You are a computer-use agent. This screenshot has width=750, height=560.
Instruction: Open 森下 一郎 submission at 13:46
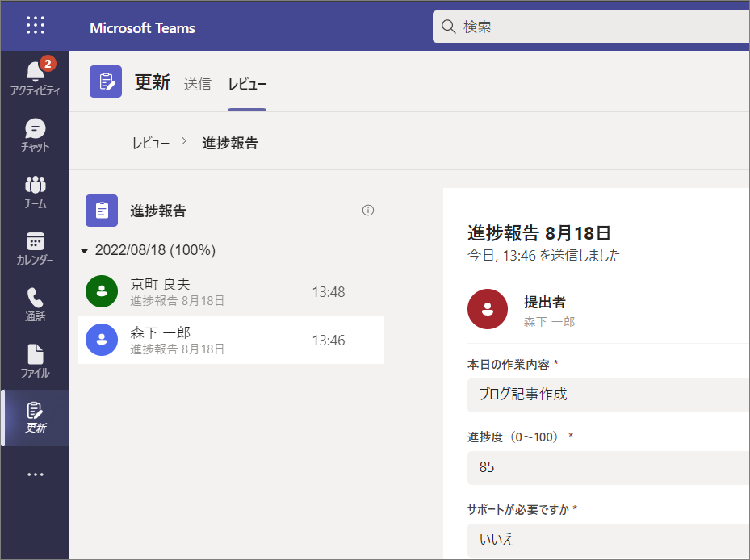[231, 340]
